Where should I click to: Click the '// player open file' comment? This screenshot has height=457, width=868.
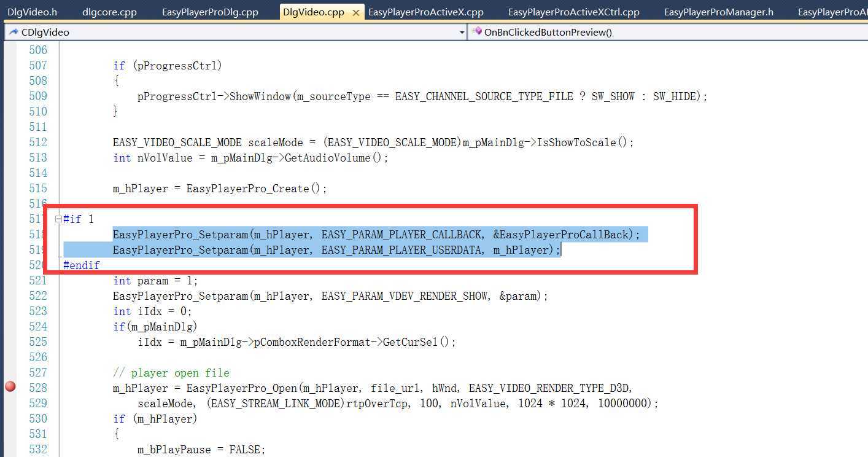(x=171, y=373)
